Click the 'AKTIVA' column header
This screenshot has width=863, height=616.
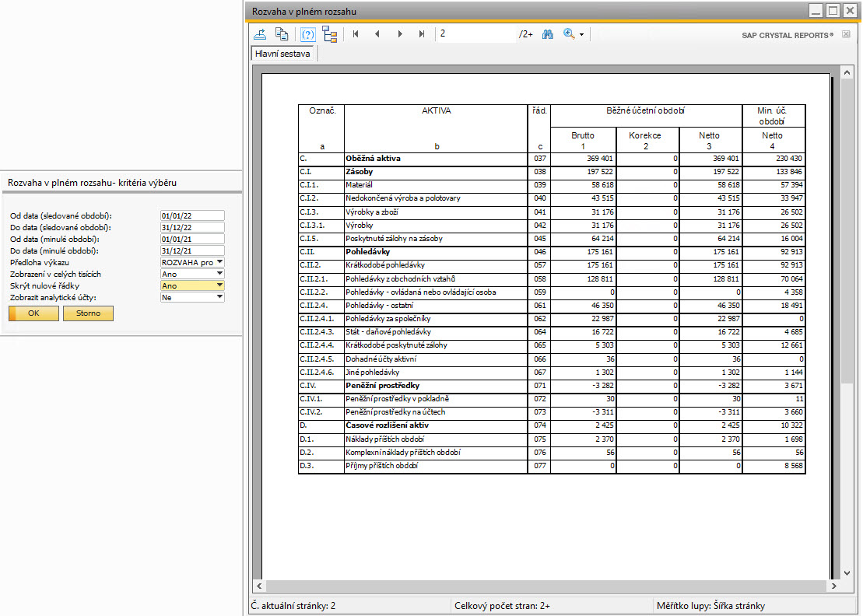click(x=436, y=110)
